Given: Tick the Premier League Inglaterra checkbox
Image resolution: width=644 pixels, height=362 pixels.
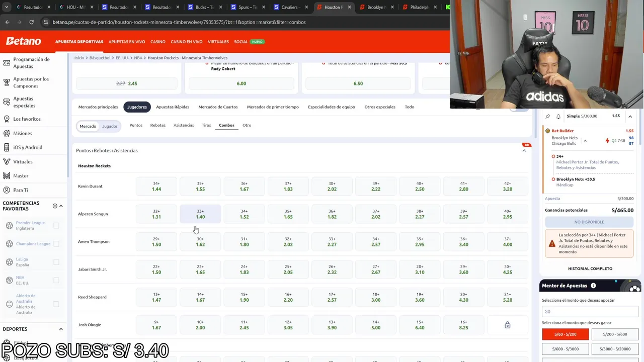Looking at the screenshot, I should point(56,226).
